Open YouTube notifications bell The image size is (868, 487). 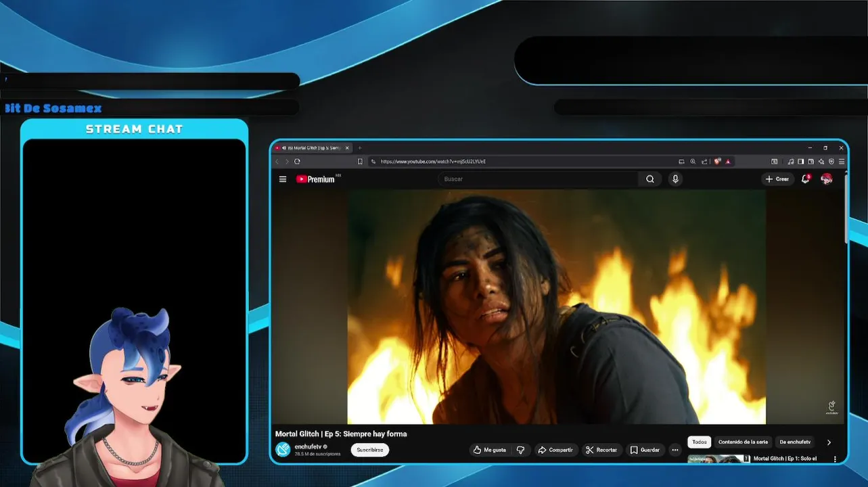point(805,179)
